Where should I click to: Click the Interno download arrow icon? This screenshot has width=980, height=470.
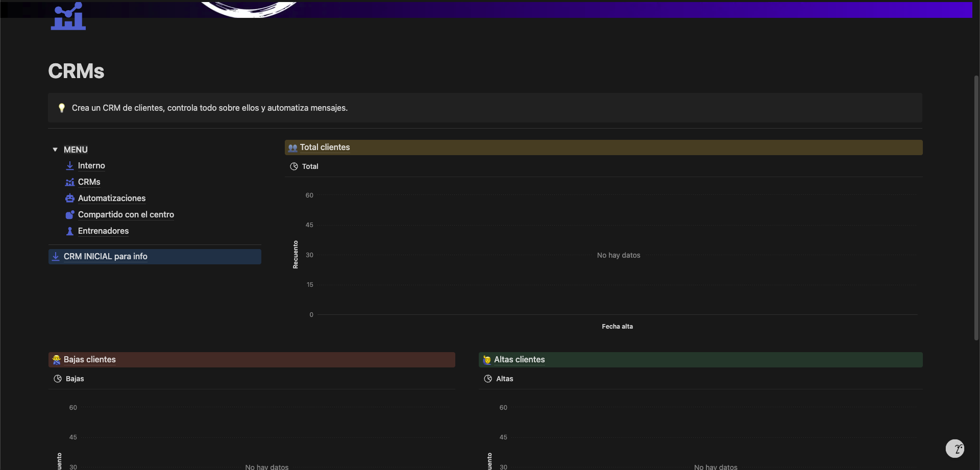70,166
